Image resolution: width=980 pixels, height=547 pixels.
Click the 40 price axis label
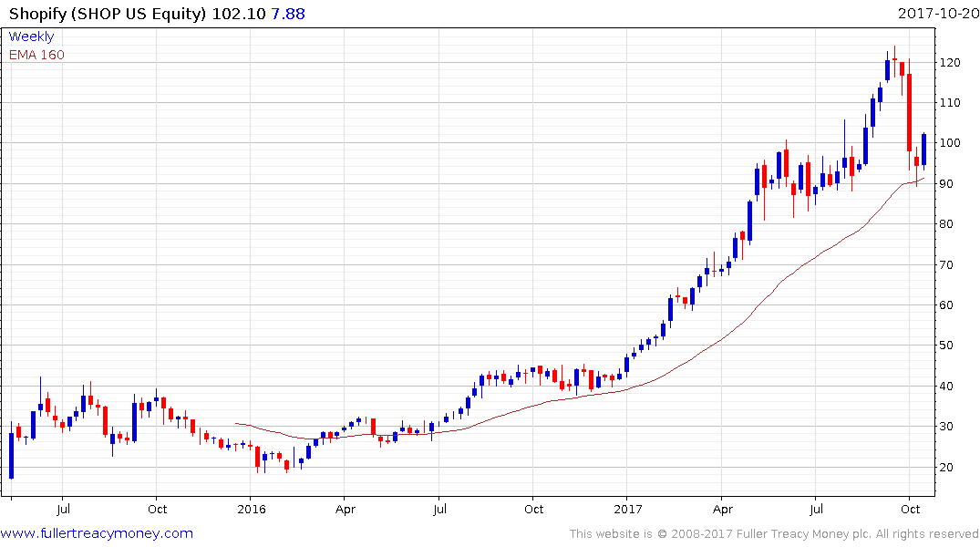point(946,387)
